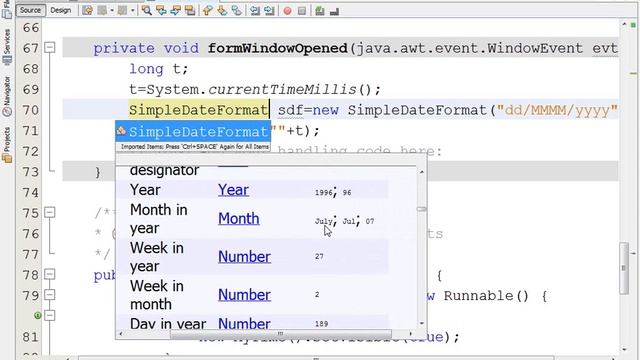This screenshot has width=640, height=360.
Task: Open the Back history dropdown arrow
Action: tap(112, 11)
